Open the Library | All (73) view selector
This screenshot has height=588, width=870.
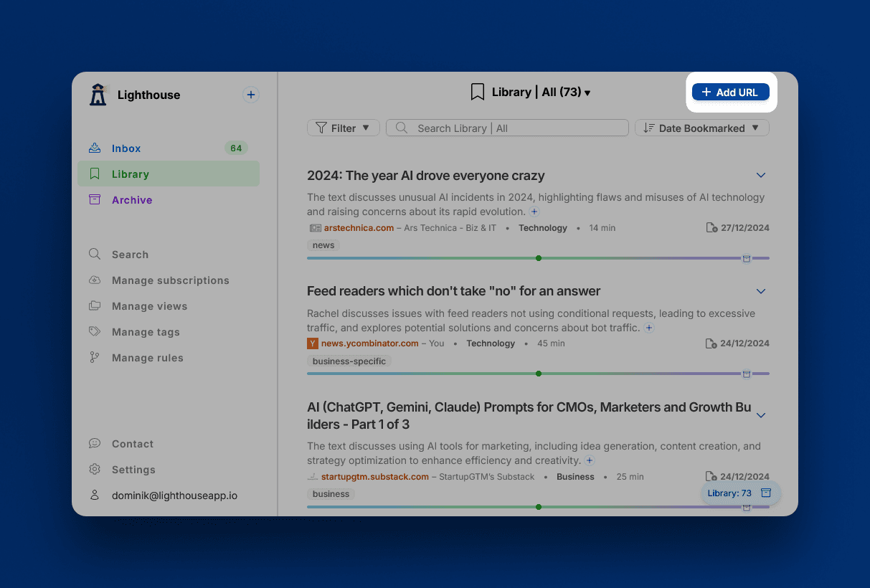click(x=531, y=93)
